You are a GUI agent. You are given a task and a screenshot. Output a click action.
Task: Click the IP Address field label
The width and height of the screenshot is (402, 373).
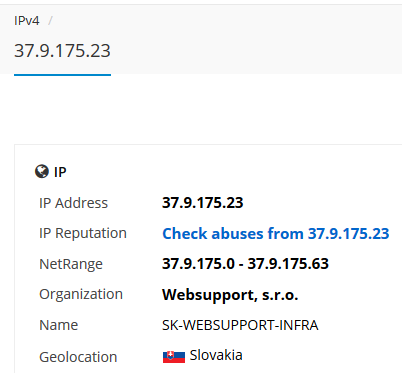tap(73, 203)
